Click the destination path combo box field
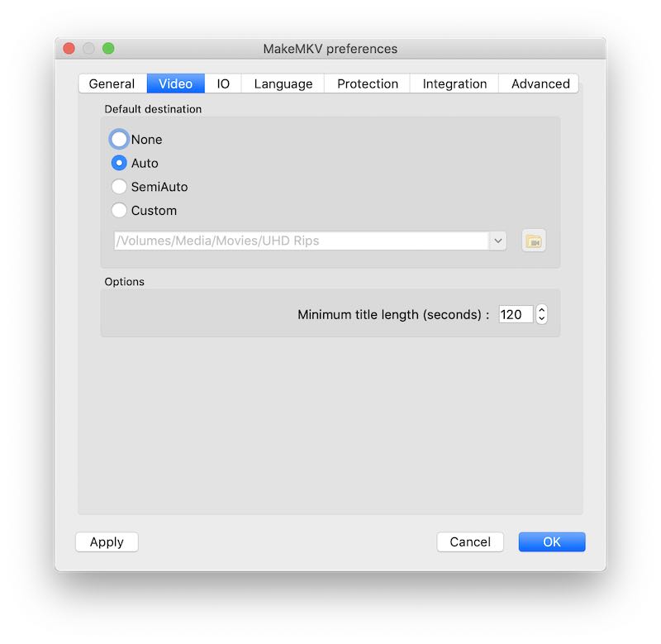The image size is (661, 644). tap(301, 241)
